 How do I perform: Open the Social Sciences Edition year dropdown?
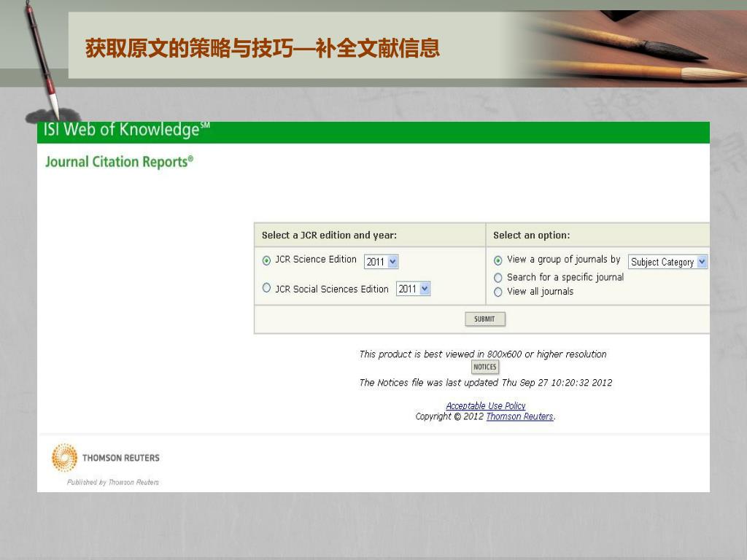pos(413,289)
